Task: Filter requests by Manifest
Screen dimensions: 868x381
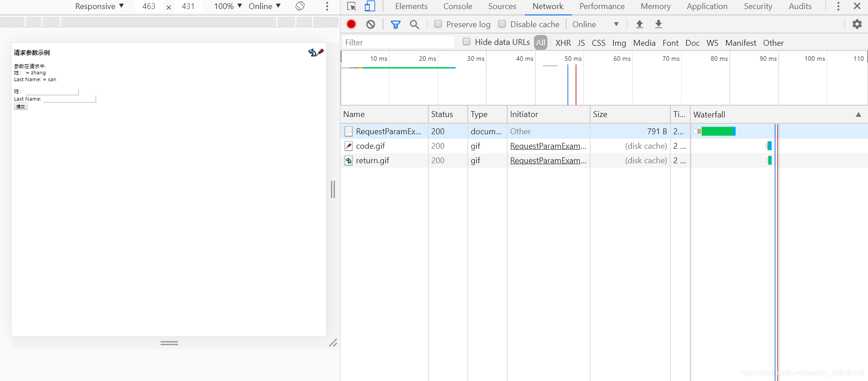Action: tap(741, 43)
